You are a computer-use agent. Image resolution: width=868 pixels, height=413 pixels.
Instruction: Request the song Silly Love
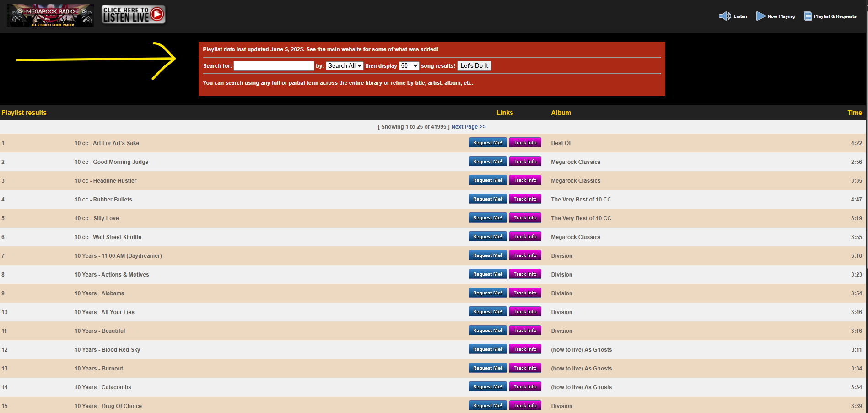487,218
